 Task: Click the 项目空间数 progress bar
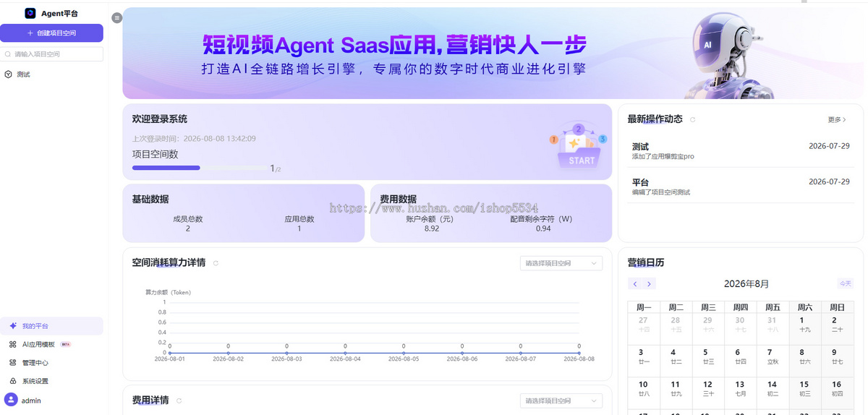[x=200, y=168]
